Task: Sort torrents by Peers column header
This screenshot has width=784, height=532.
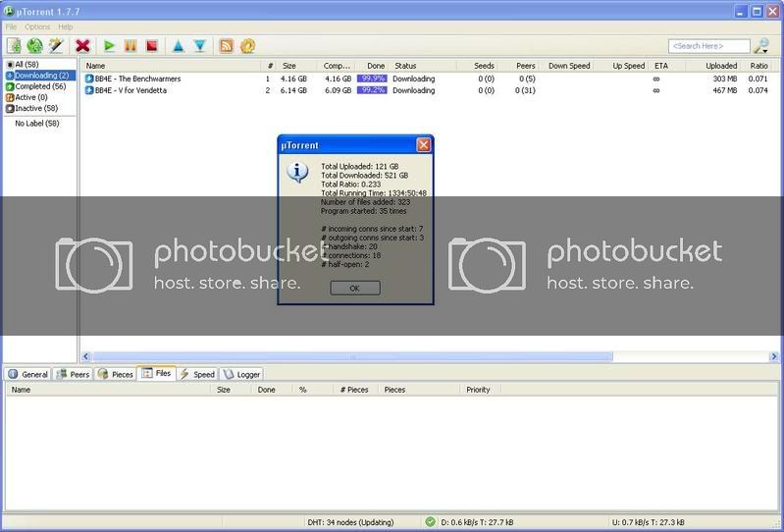Action: 518,66
